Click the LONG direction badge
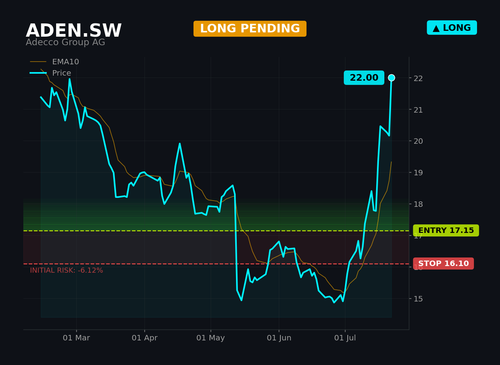The image size is (500, 365). pyautogui.click(x=452, y=28)
